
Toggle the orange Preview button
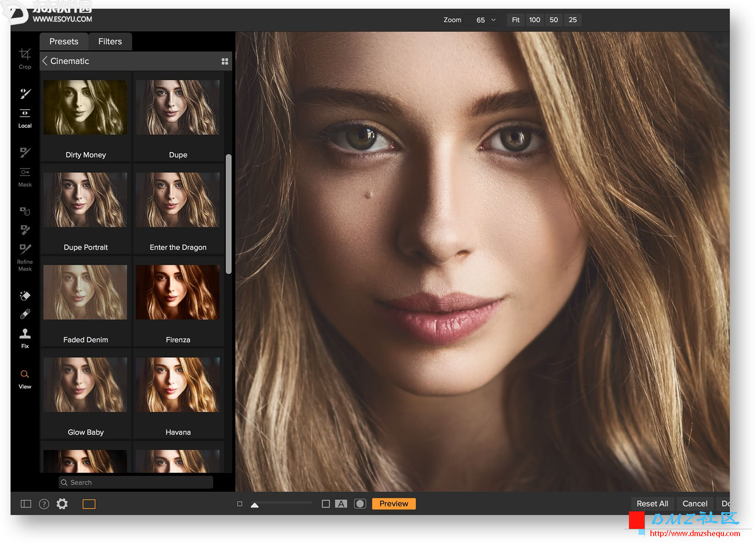click(x=394, y=504)
